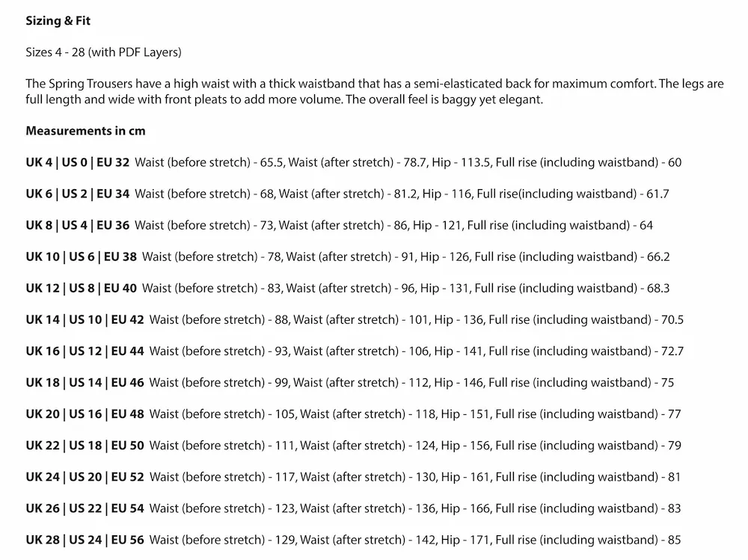Viewport: 748px width, 560px height.
Task: Select the UK 28 | US 24 | EU 56 label
Action: point(85,539)
